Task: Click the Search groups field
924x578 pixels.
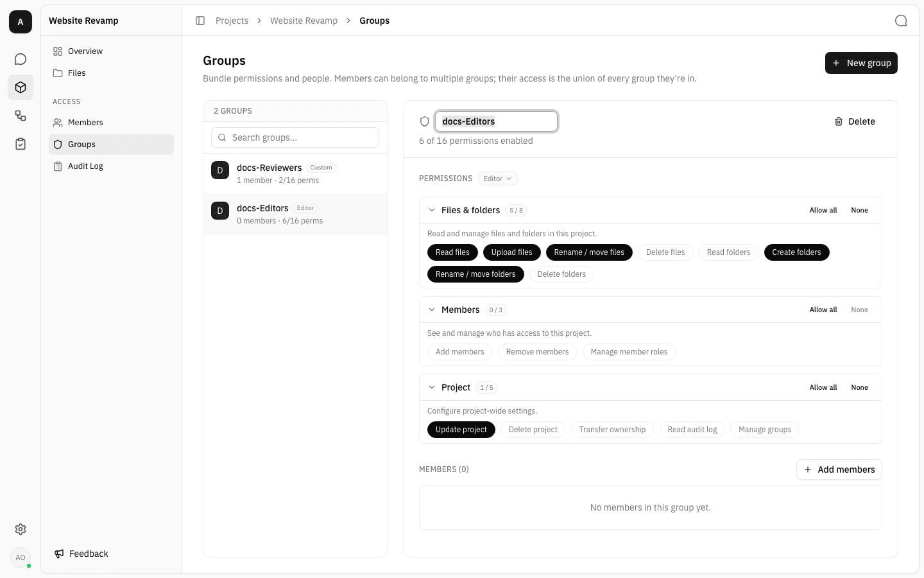Action: pyautogui.click(x=295, y=137)
